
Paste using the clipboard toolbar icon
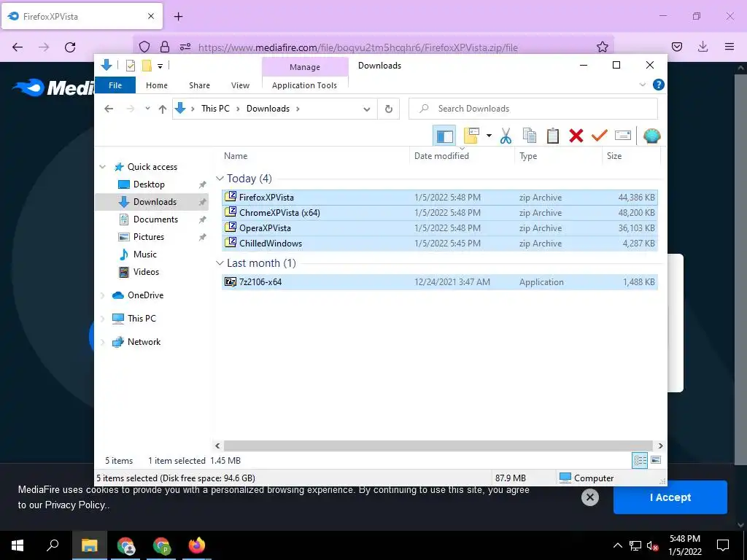coord(553,136)
